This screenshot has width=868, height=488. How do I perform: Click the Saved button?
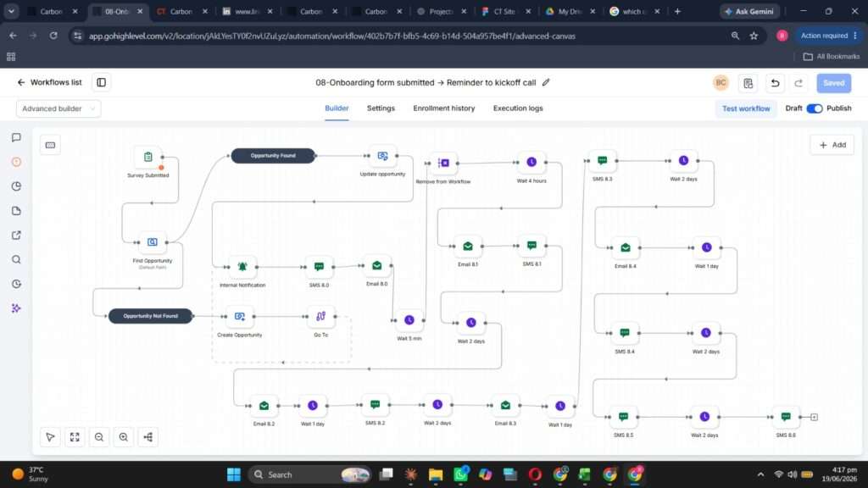(x=834, y=83)
